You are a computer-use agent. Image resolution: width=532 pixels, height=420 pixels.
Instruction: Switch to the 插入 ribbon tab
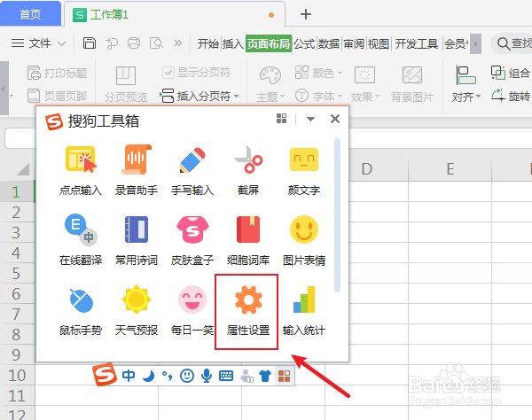(232, 43)
